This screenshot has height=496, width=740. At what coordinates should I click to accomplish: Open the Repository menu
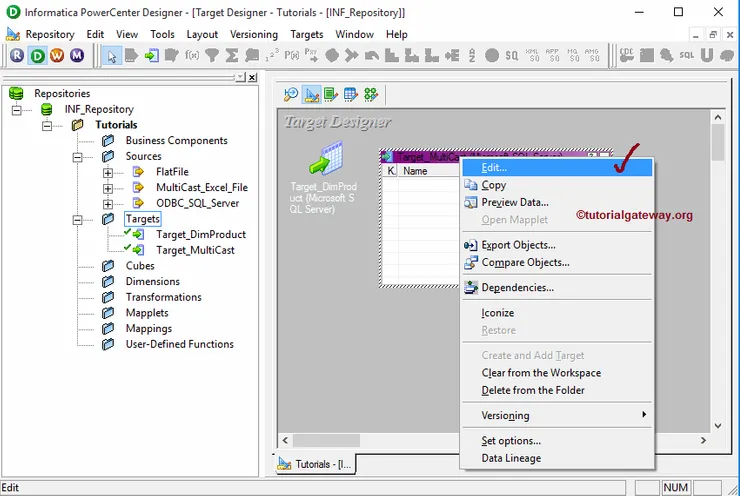(x=50, y=34)
